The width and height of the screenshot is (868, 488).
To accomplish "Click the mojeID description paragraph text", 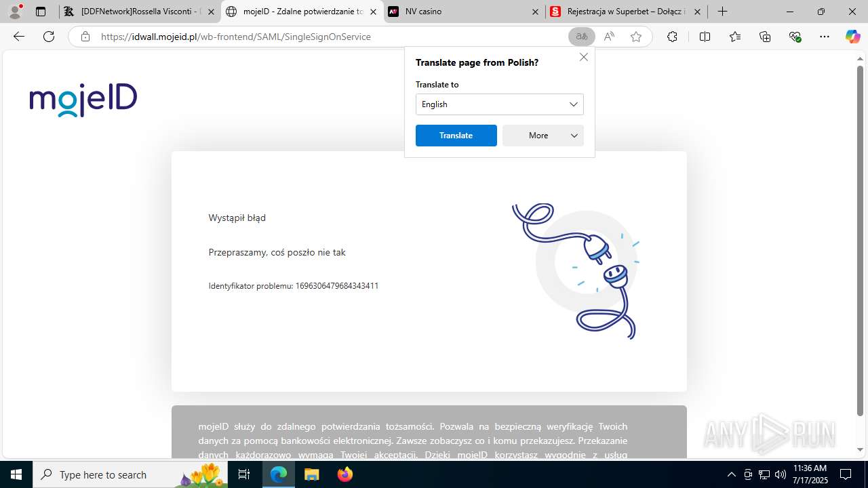I will click(x=413, y=440).
